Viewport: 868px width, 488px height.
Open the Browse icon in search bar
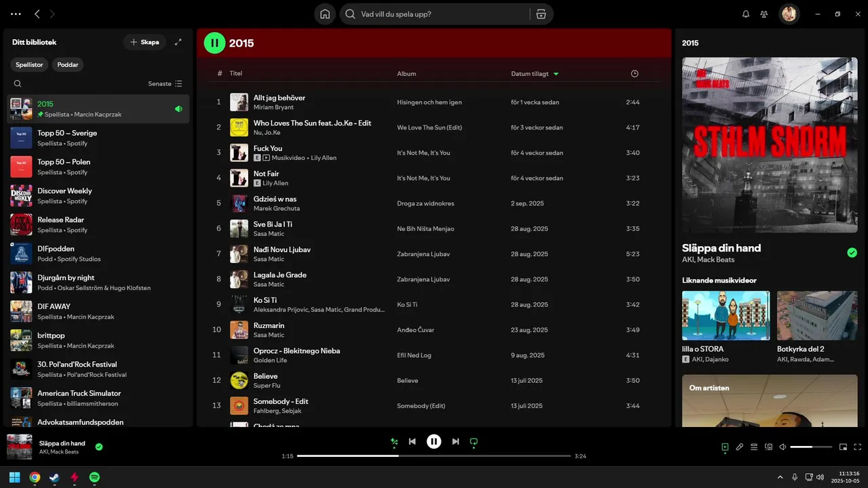(540, 14)
